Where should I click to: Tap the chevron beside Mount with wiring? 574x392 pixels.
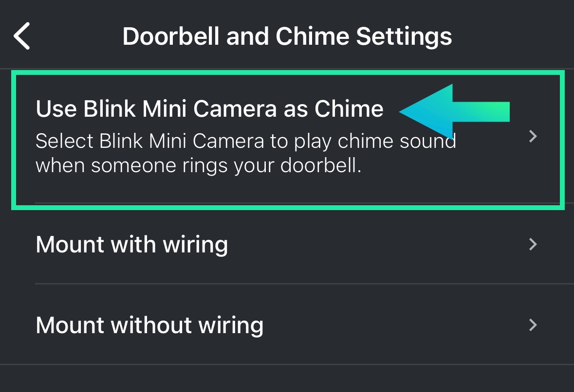click(x=533, y=244)
